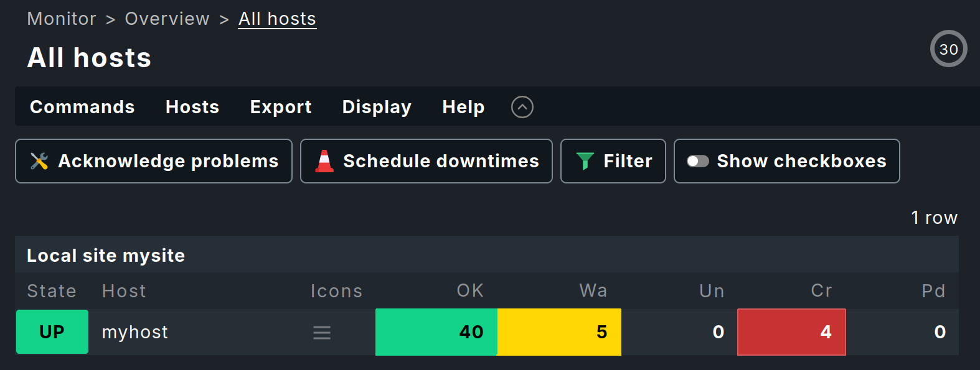Collapse the button bar with chevron circle
This screenshot has width=980, height=370.
pyautogui.click(x=522, y=107)
